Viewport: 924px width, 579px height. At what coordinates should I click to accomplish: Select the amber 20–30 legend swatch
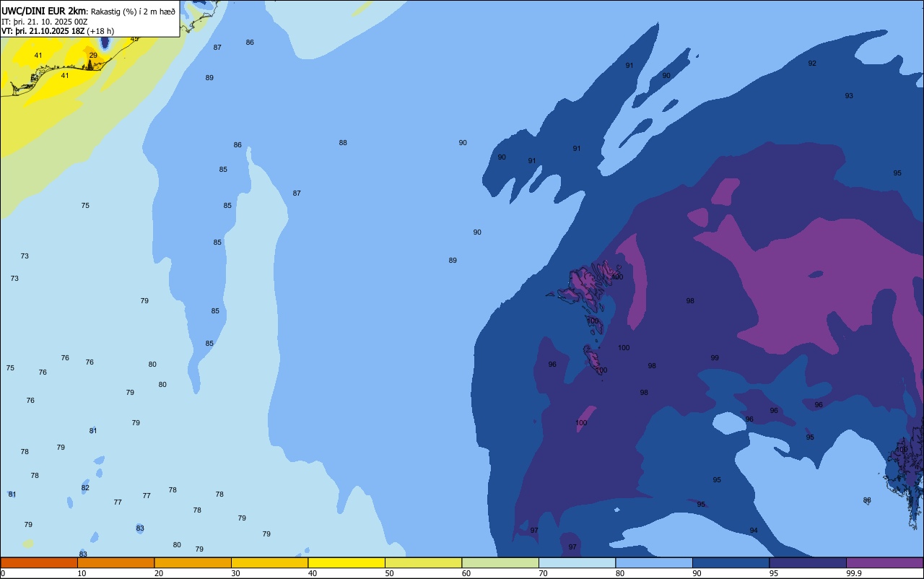tap(193, 562)
